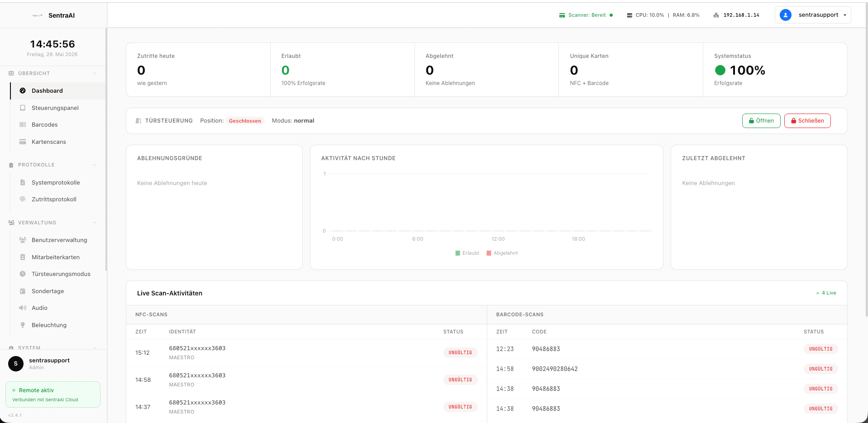Click the 12:23 barcode scan row
The height and width of the screenshot is (423, 868).
[x=667, y=349]
